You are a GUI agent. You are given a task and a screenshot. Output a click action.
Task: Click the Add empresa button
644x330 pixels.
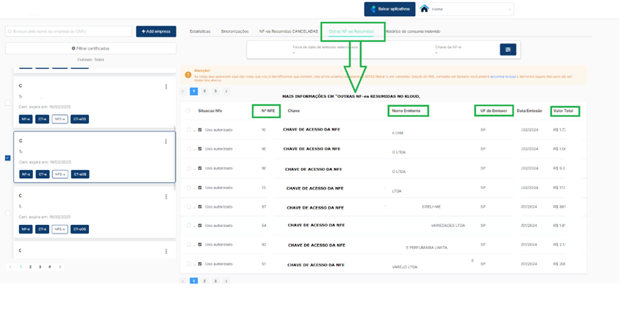point(155,31)
